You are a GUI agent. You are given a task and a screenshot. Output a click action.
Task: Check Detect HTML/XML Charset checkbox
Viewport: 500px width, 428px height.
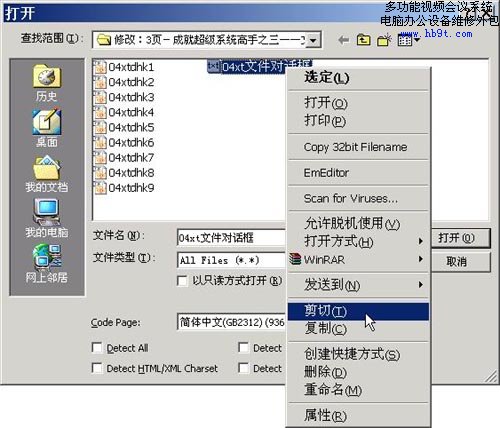(97, 368)
